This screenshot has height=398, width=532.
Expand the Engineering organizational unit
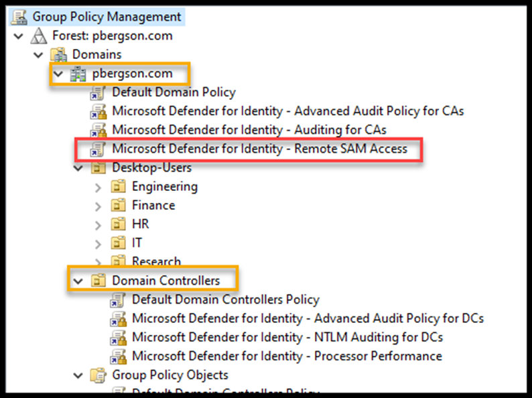pyautogui.click(x=98, y=187)
